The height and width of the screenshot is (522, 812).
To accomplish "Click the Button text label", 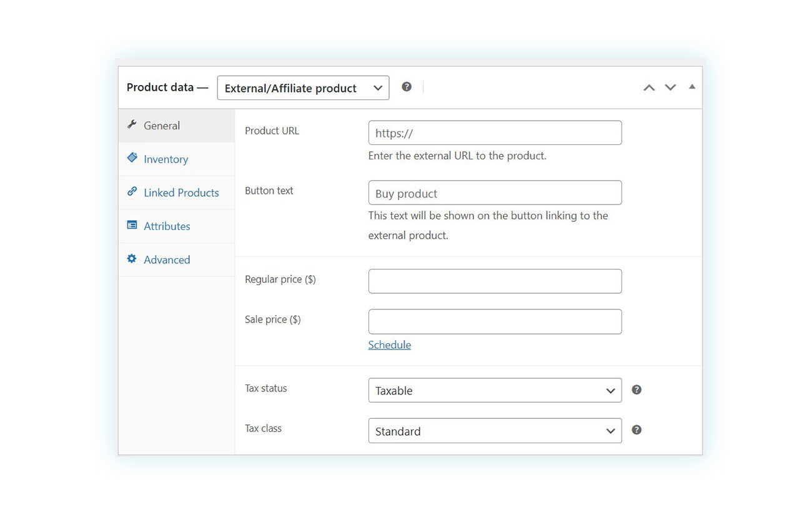I will tap(269, 191).
